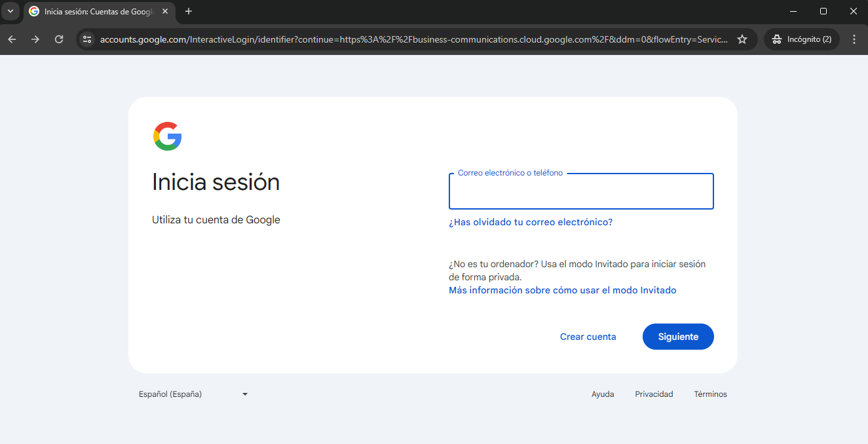
Task: Select the Inicia sesión: Cuentas de Google tab
Action: coord(99,11)
